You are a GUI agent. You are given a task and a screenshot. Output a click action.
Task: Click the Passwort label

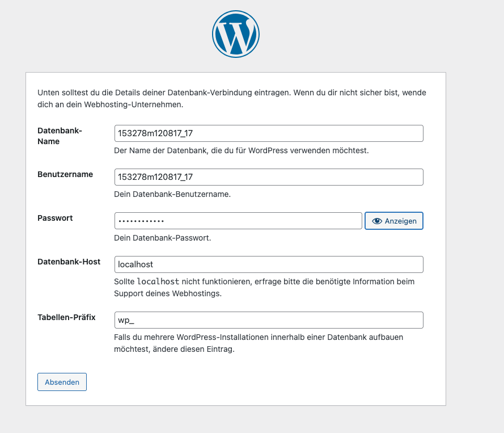tap(55, 218)
